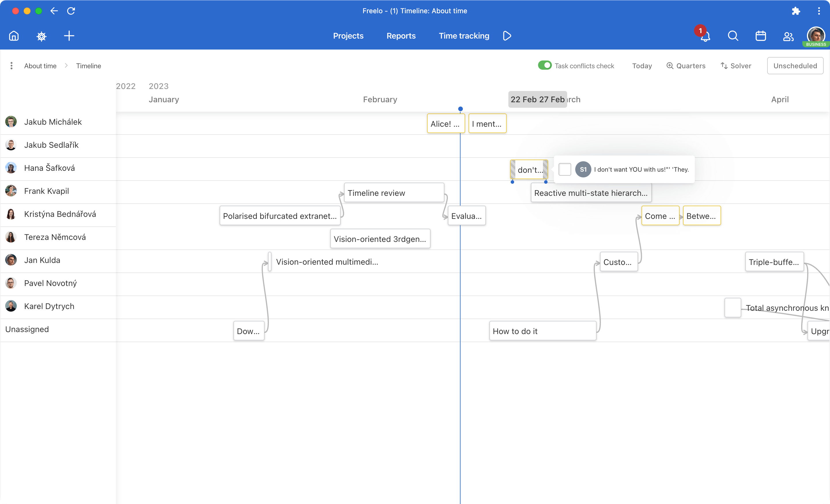Click the plus icon to create new item

click(x=69, y=36)
